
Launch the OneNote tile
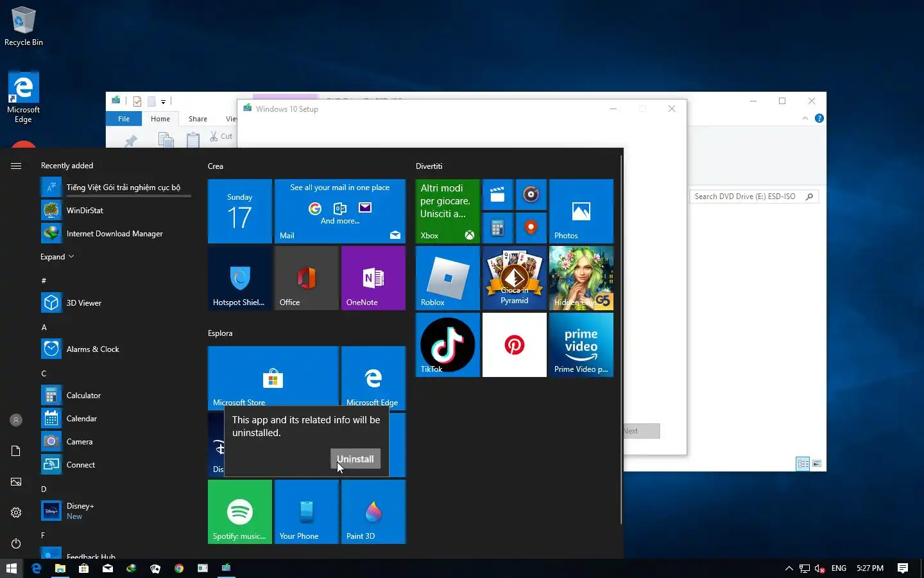pyautogui.click(x=373, y=278)
